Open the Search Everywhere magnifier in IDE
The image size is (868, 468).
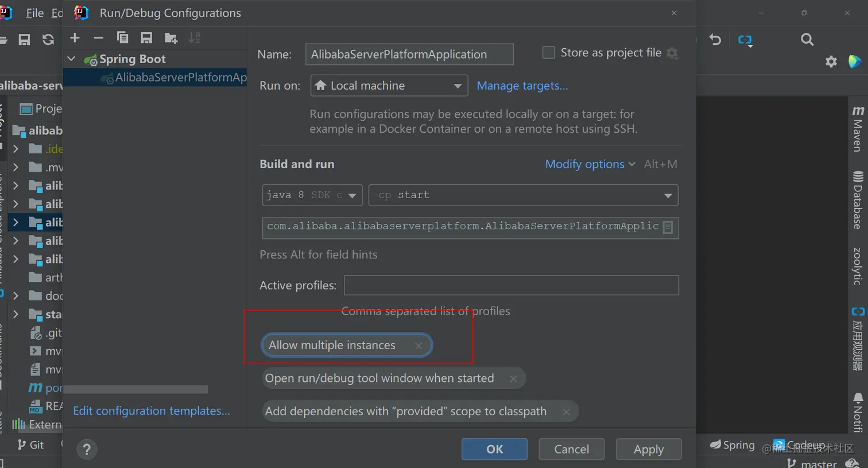807,40
